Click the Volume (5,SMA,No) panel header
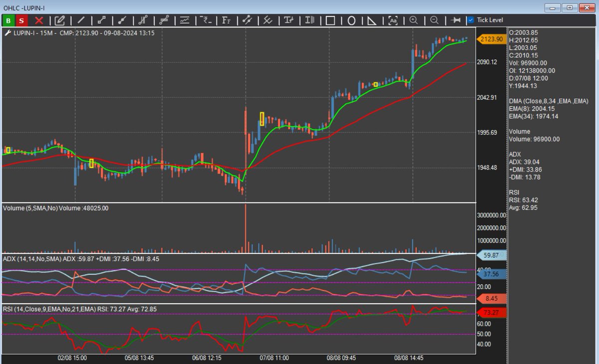 [56, 208]
